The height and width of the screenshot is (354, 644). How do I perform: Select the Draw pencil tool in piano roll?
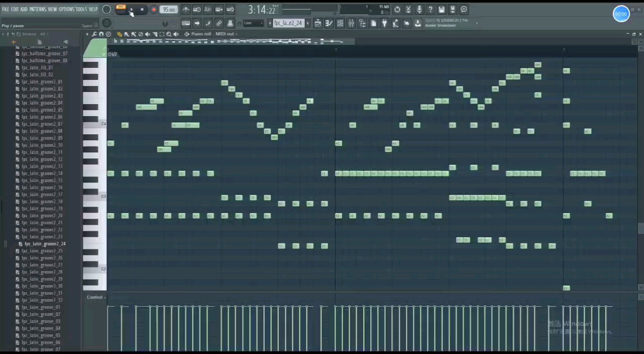coord(120,34)
